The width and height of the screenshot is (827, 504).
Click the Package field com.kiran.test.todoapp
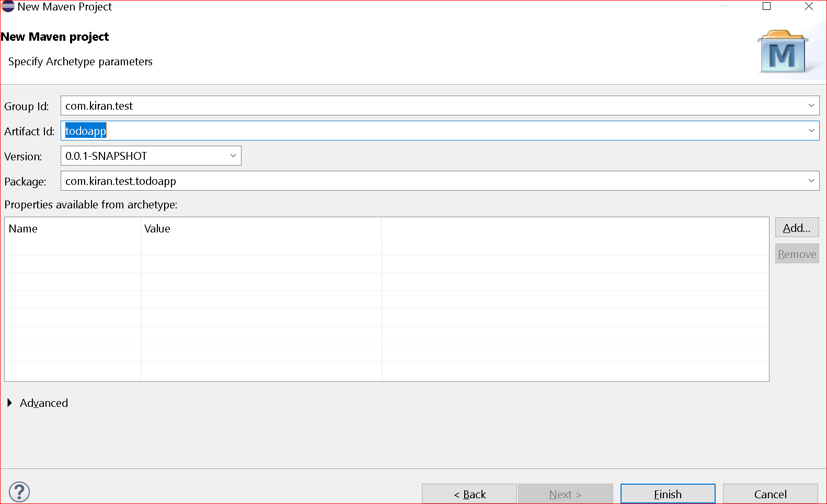click(x=440, y=181)
